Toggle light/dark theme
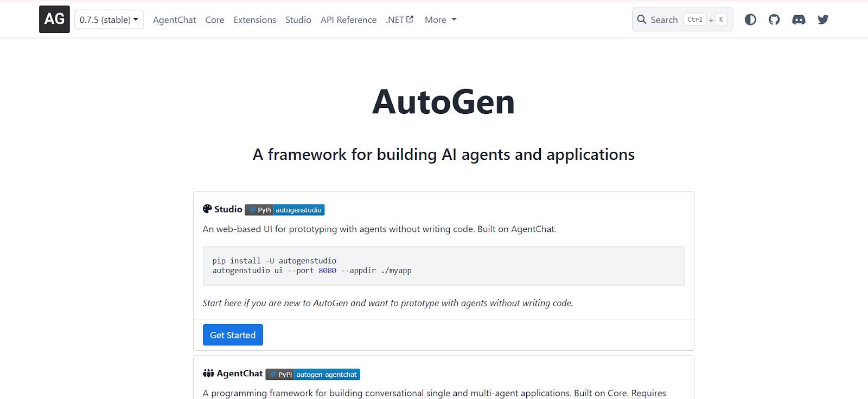868x399 pixels. (750, 20)
